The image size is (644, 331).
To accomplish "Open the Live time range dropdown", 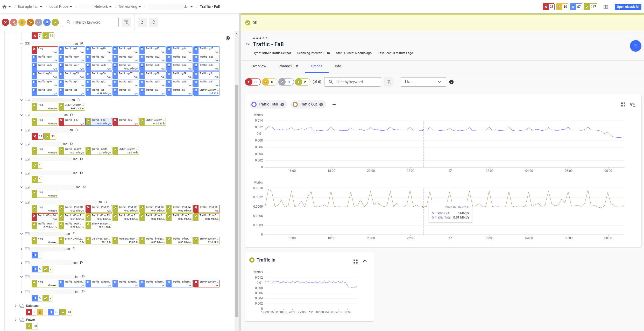I will pyautogui.click(x=423, y=82).
